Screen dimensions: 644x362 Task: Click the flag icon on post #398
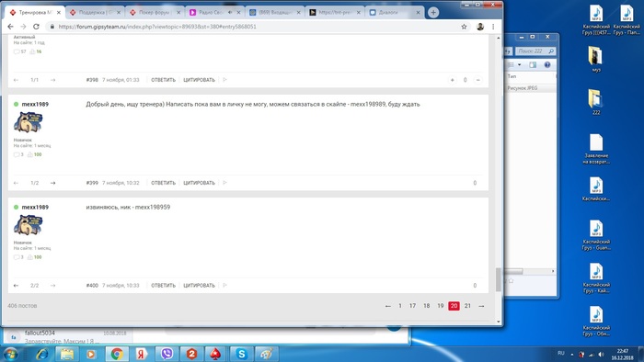pos(224,80)
